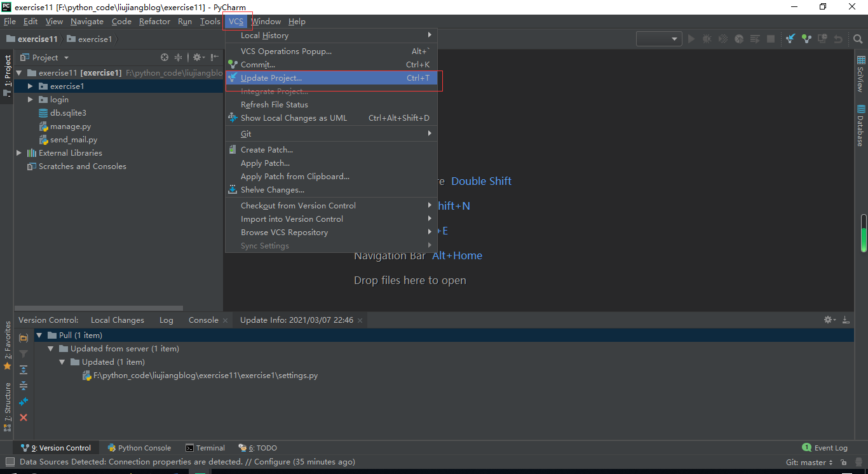Viewport: 868px width, 474px height.
Task: Click the Stop square icon
Action: 771,39
